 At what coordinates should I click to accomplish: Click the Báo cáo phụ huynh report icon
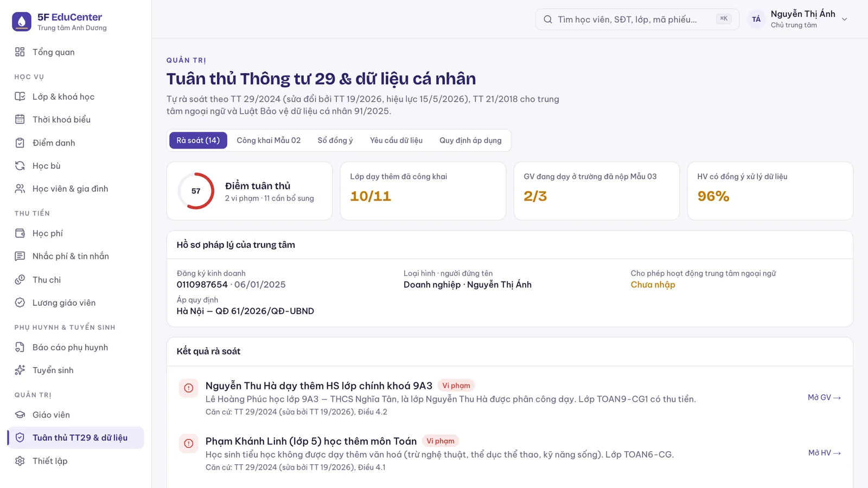pyautogui.click(x=20, y=347)
